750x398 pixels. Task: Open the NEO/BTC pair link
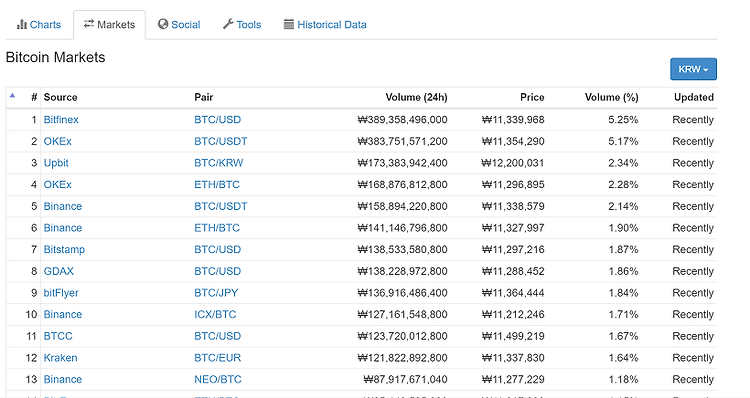tap(218, 379)
